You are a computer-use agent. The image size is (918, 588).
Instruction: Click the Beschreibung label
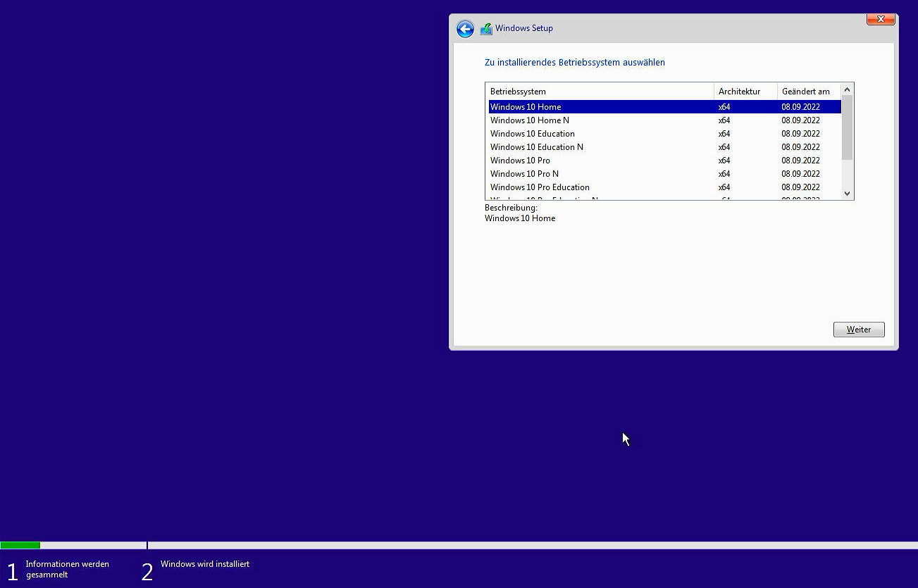click(511, 208)
